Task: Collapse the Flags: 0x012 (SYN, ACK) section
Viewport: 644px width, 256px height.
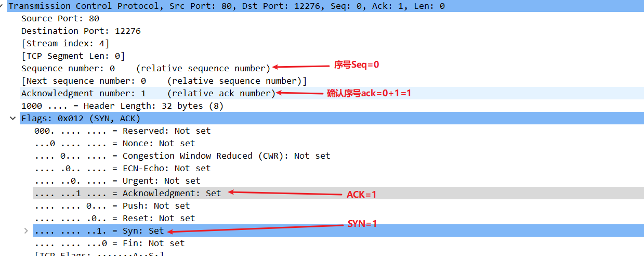Action: coord(12,119)
